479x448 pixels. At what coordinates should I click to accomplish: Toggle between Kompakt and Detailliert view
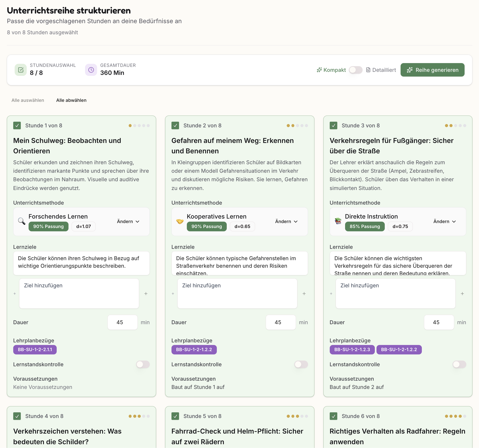click(x=355, y=70)
